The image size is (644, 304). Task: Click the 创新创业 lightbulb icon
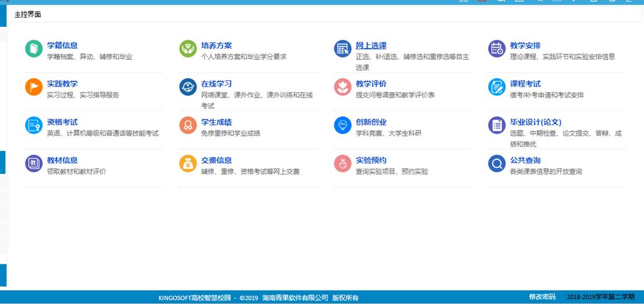(x=343, y=125)
